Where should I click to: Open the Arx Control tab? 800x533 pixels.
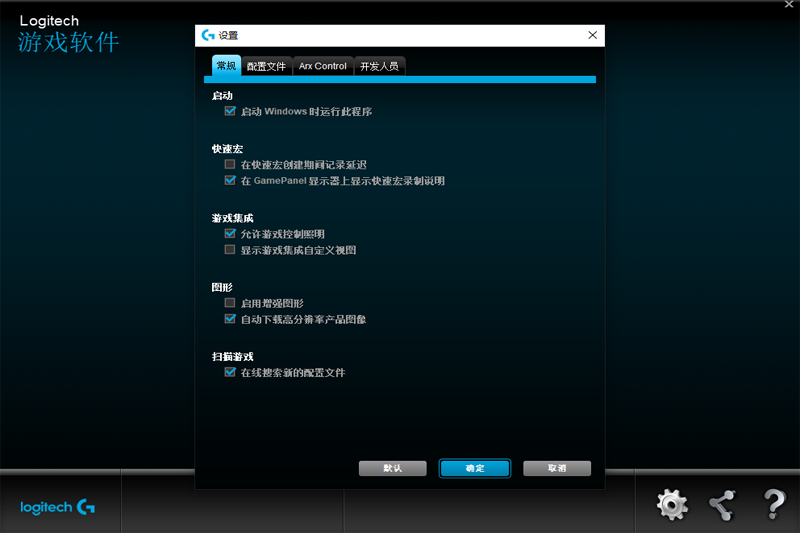[322, 66]
